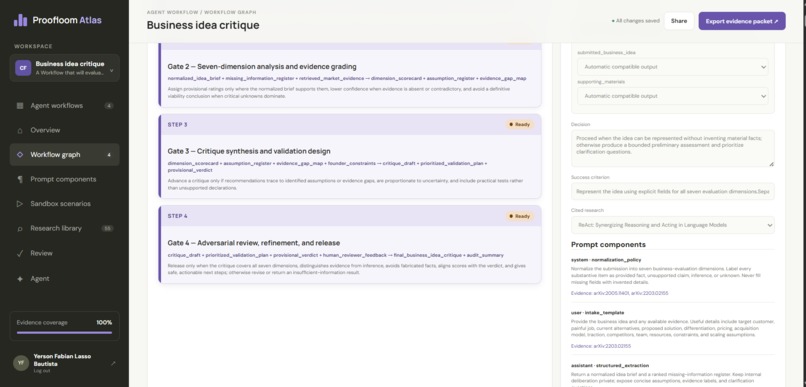Click the Agent sparkle icon
This screenshot has height=387, width=806.
coord(20,279)
